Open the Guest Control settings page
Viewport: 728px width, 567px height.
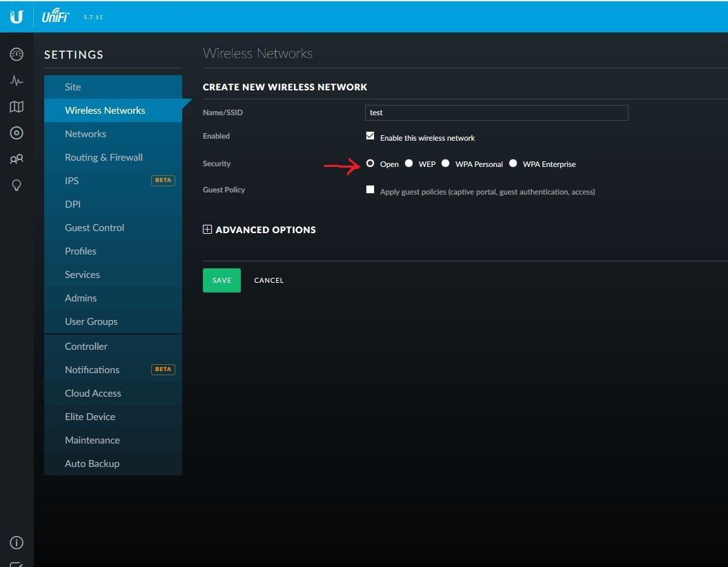[95, 228]
